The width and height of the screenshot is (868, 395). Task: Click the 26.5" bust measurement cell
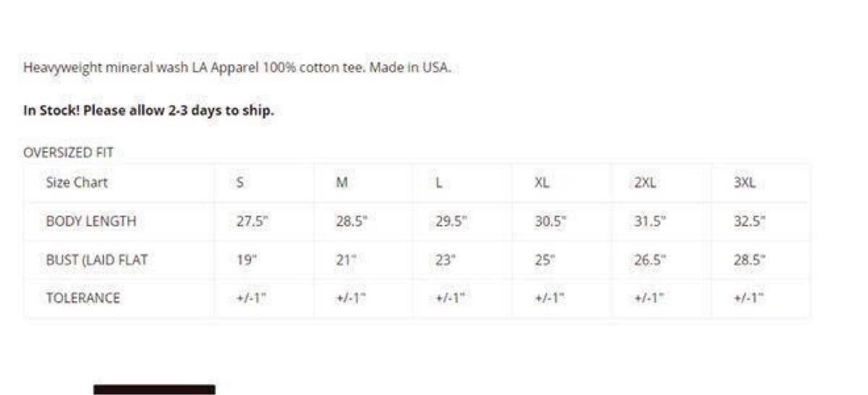point(650,260)
